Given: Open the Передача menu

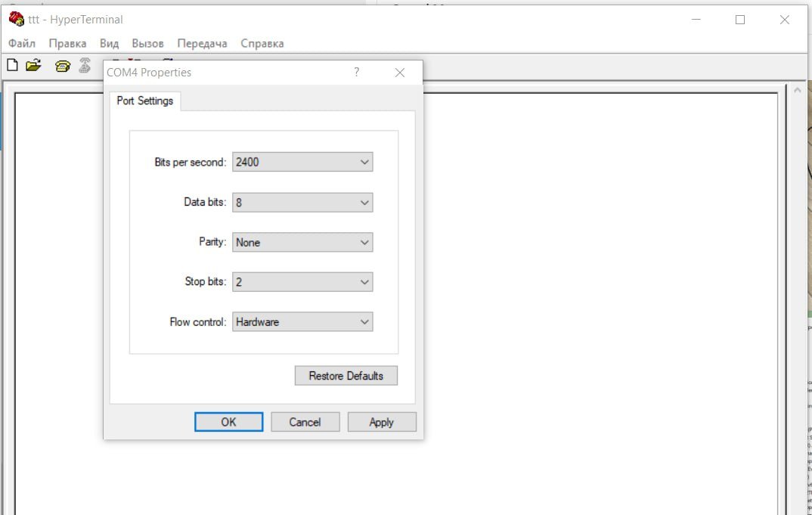Looking at the screenshot, I should tap(202, 44).
